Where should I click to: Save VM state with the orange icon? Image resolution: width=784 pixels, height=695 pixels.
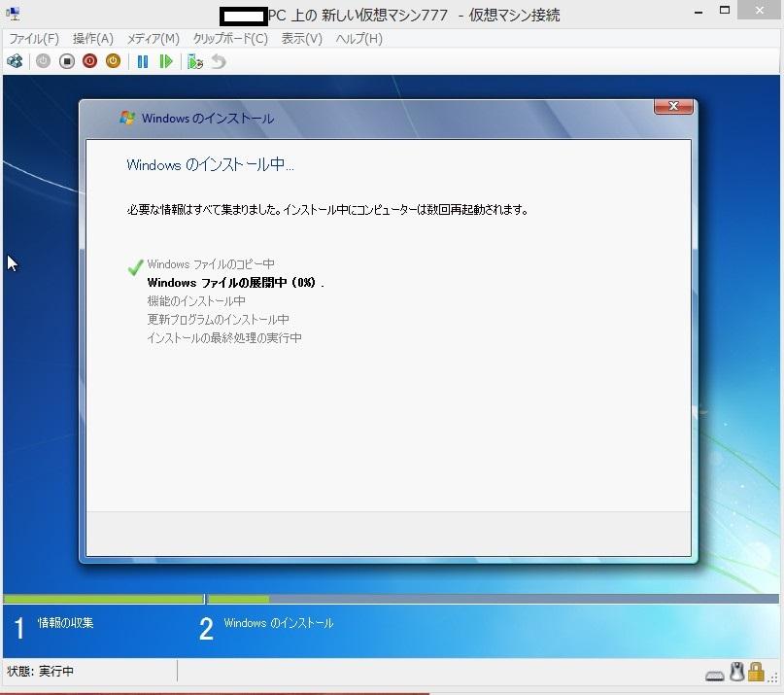click(x=114, y=61)
